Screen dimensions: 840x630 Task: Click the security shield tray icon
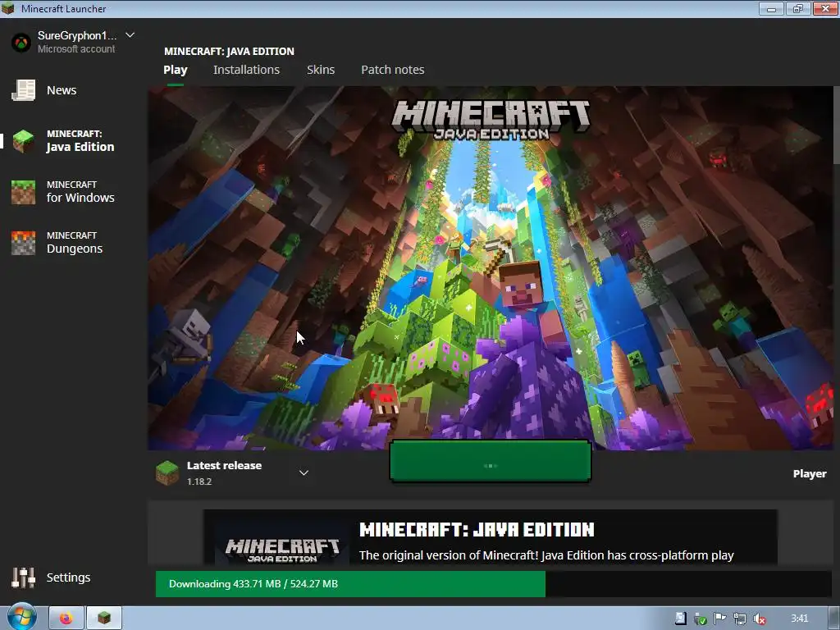pos(701,619)
